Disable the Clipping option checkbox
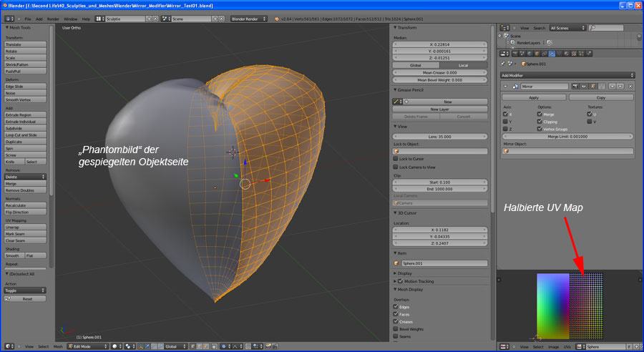Viewport: 644px width, 352px height. pyautogui.click(x=540, y=121)
